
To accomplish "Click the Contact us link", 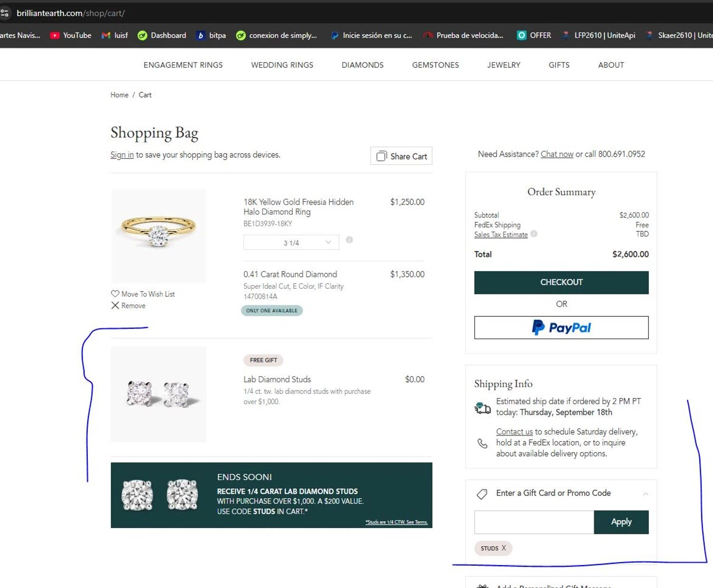I will [514, 432].
